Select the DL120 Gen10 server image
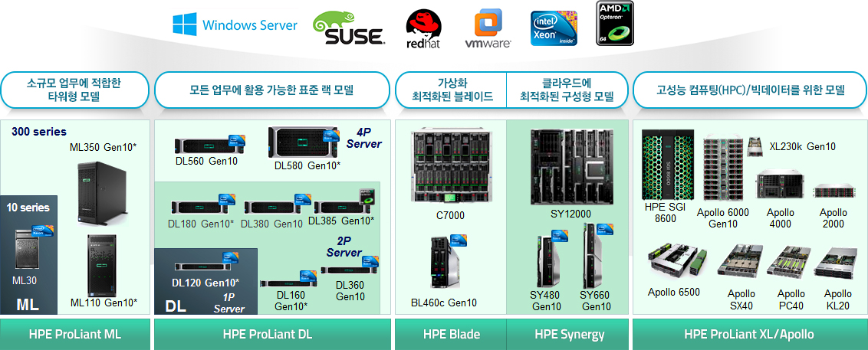 (x=202, y=267)
